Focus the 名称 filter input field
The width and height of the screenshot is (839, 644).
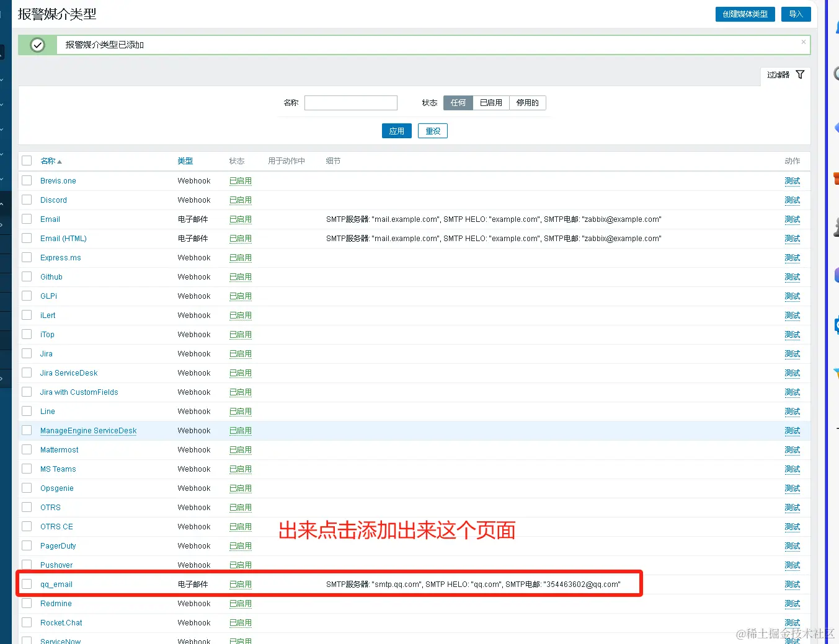point(351,103)
